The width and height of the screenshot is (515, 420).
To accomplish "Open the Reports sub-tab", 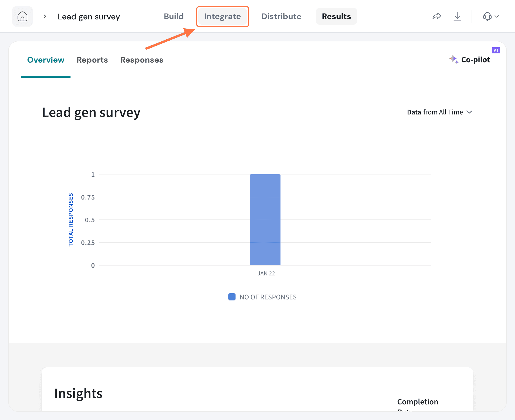I will [92, 60].
